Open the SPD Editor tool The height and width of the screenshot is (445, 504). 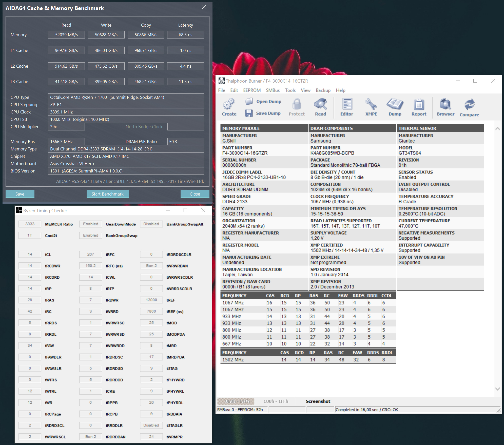[x=347, y=104]
